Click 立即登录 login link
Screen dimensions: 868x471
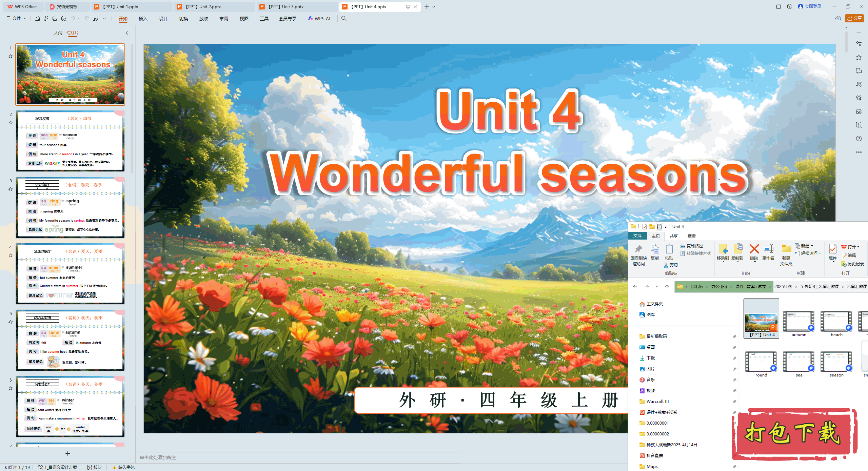coord(809,6)
